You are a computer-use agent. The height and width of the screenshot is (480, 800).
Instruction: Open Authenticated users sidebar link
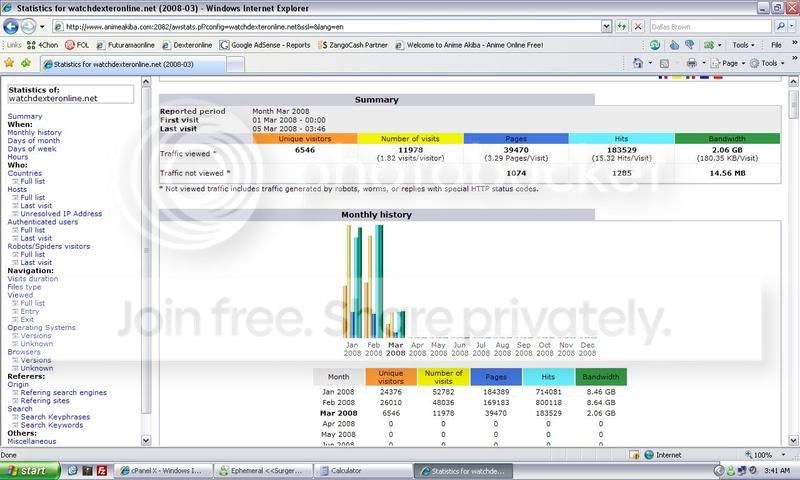tap(43, 222)
